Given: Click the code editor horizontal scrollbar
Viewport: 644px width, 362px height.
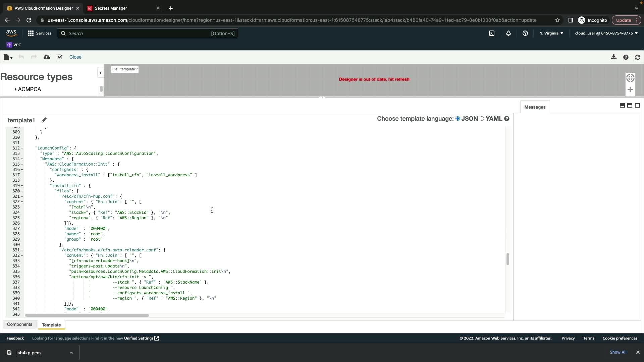Looking at the screenshot, I should [x=87, y=315].
